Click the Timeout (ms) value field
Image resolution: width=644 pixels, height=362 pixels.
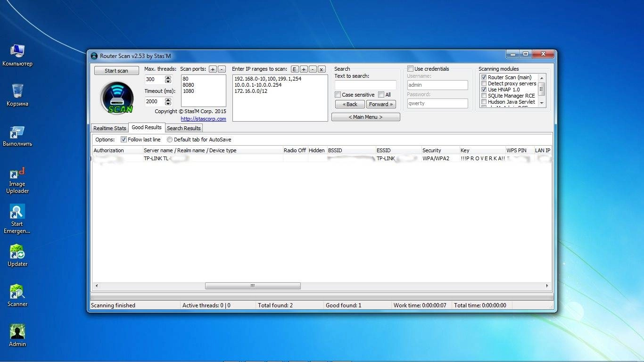coord(155,101)
